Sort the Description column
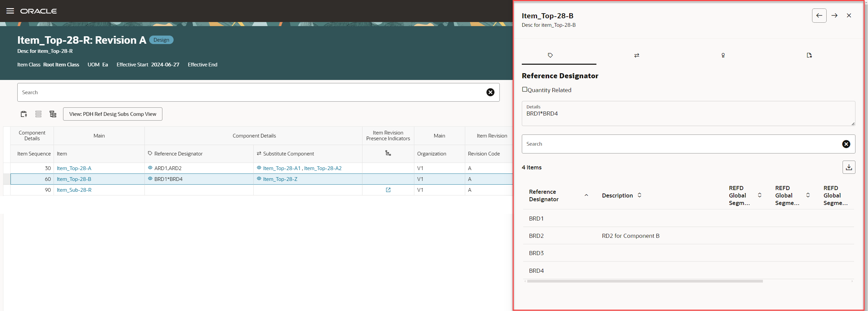This screenshot has height=311, width=868. click(x=639, y=195)
